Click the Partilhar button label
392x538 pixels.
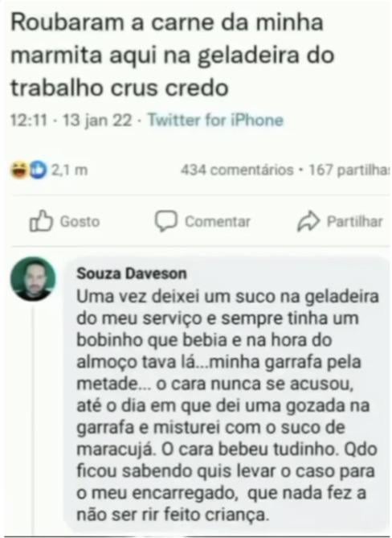click(355, 221)
